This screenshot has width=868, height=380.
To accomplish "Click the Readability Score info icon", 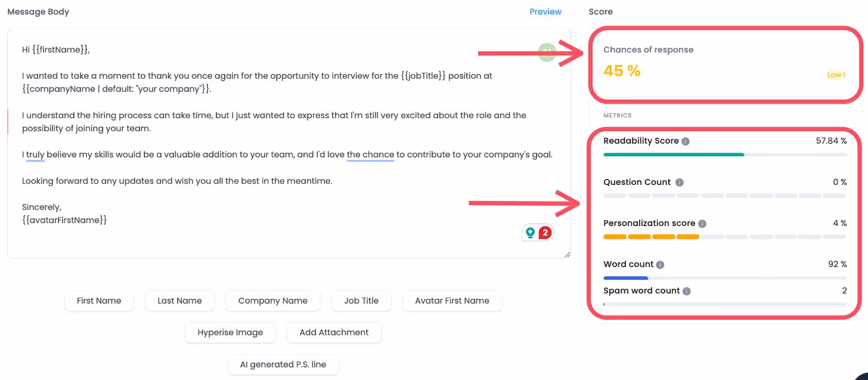I will 685,141.
